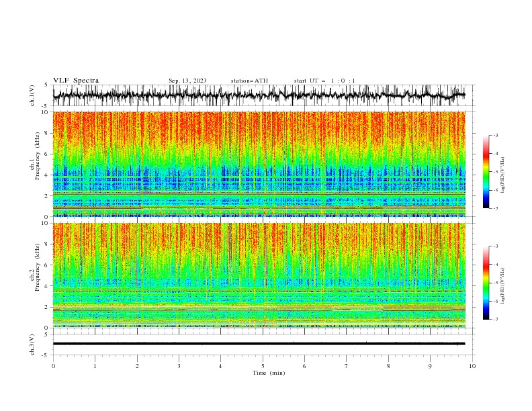Click the date 'Sep. 13, 2023'
The height and width of the screenshot is (411, 532).
pos(187,81)
